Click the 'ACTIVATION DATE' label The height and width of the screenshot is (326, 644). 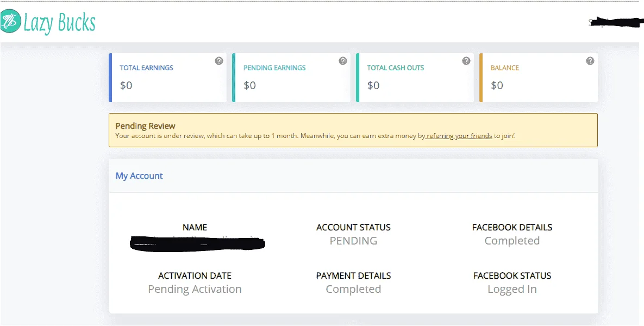pos(195,275)
